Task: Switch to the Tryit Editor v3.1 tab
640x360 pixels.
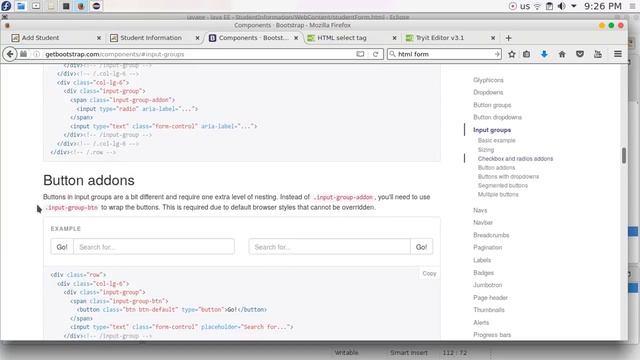Action: tap(451, 38)
